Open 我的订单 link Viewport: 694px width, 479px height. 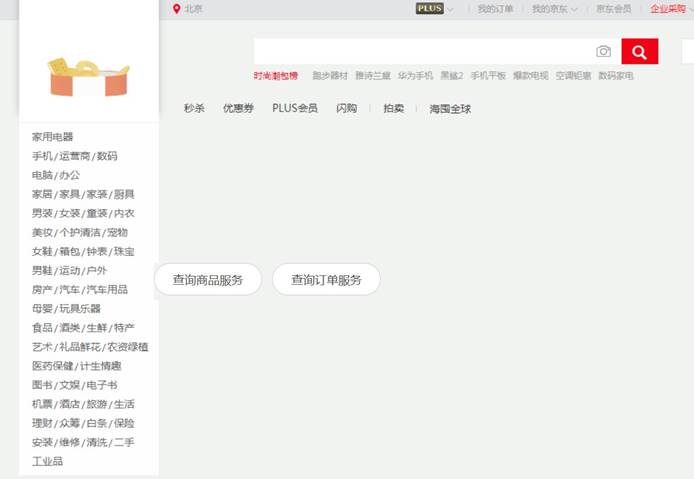pyautogui.click(x=495, y=9)
